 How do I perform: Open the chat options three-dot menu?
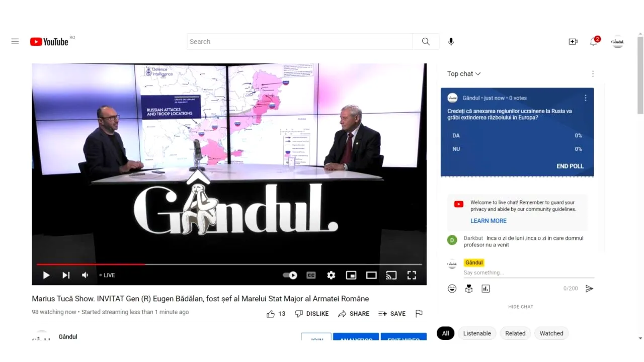pos(593,73)
